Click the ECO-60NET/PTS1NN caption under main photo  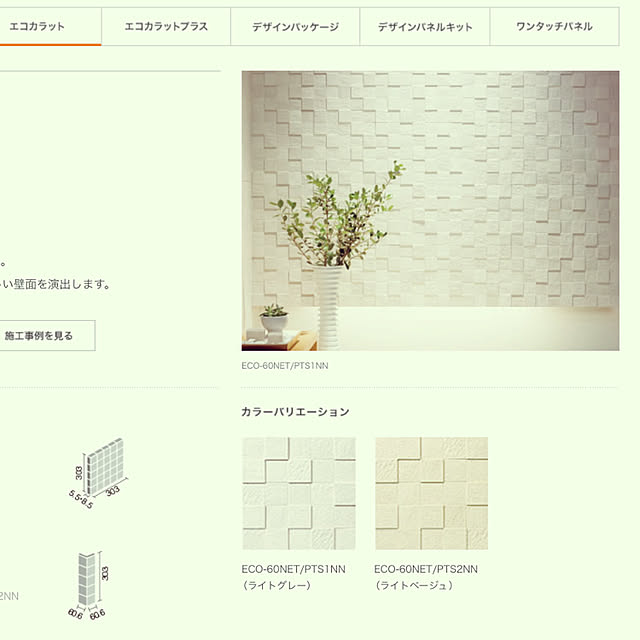(284, 366)
